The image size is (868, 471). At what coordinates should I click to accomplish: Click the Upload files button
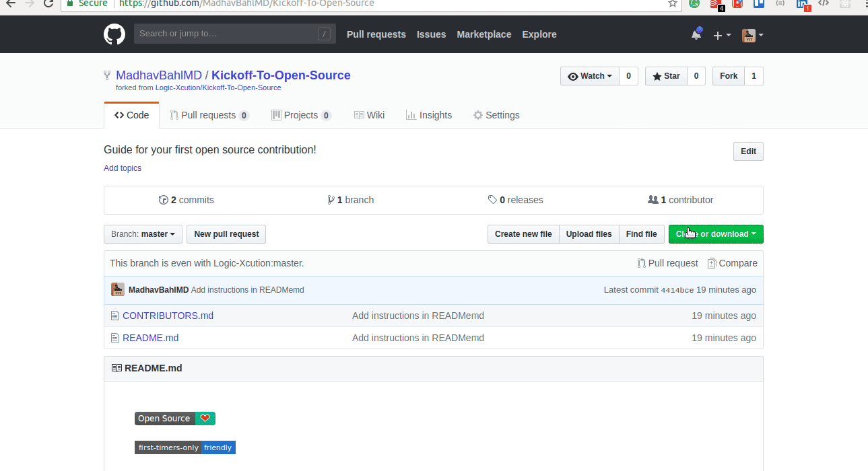[x=589, y=234]
